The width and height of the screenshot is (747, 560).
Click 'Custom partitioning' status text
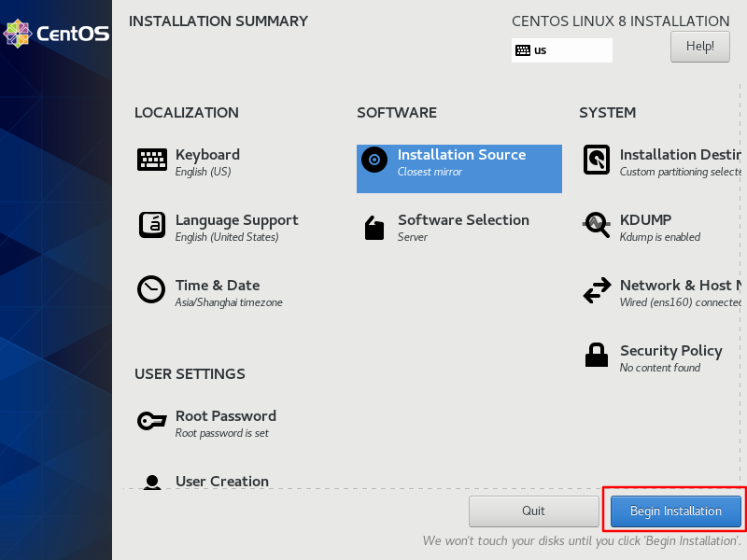[681, 172]
